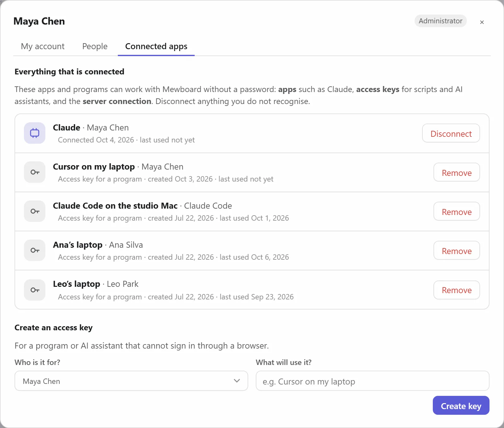The height and width of the screenshot is (428, 504).
Task: Click the 'Cursor on my laptop' key name
Action: click(94, 167)
